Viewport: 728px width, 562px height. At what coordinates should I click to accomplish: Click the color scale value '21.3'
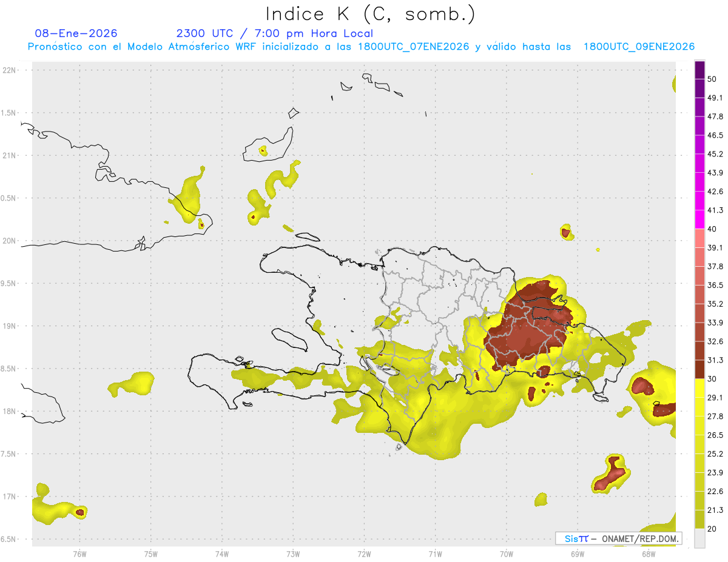pos(715,511)
